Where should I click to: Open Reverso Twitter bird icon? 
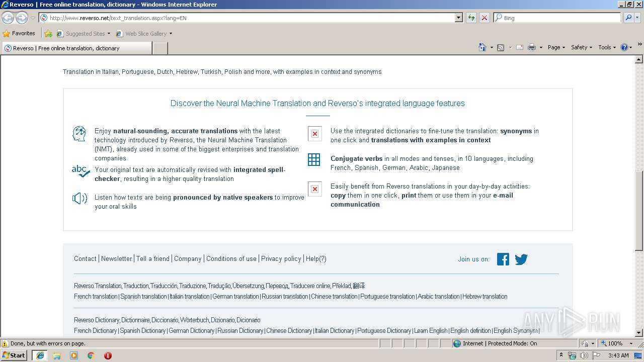[521, 259]
